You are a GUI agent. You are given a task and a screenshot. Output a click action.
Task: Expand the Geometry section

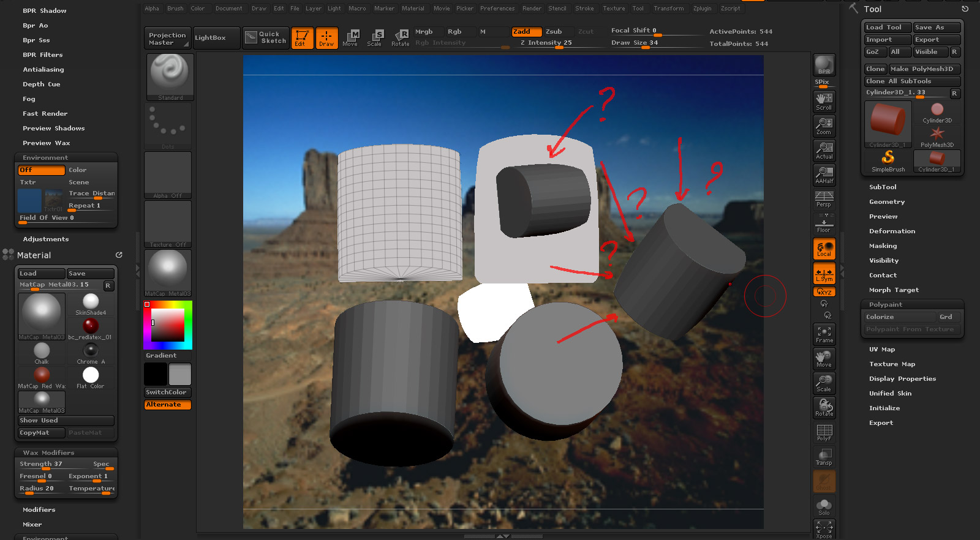tap(886, 202)
